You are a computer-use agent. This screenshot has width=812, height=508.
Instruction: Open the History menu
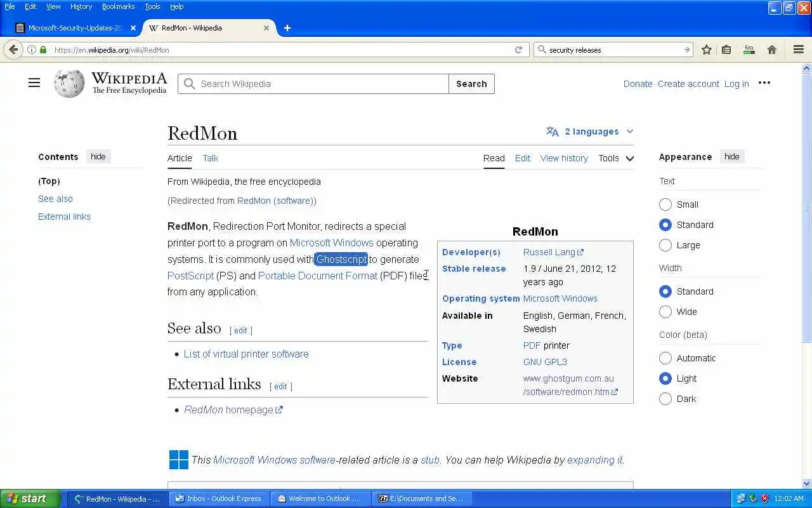pos(81,6)
